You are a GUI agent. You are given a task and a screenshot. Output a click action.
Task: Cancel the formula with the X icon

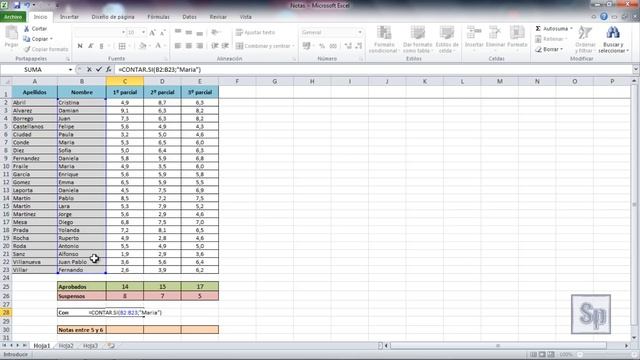89,70
